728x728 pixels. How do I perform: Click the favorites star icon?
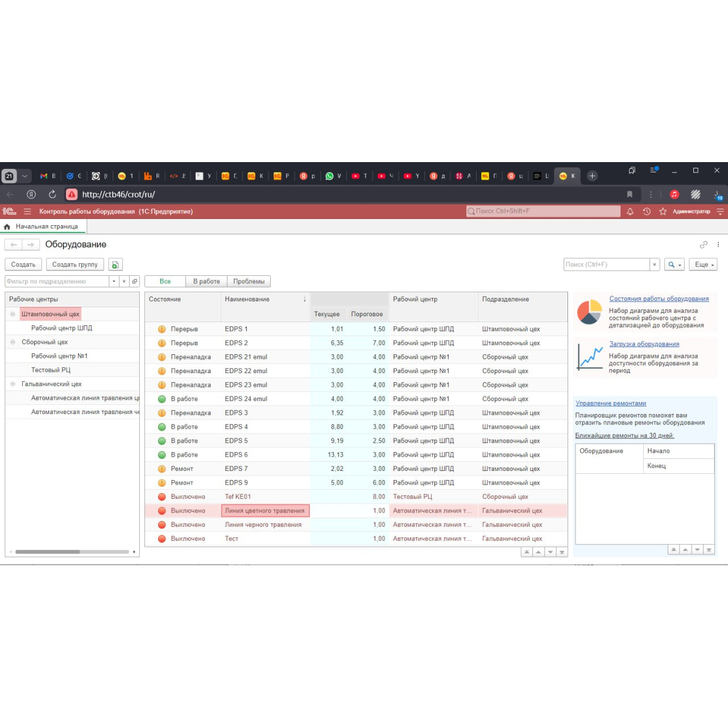click(x=663, y=212)
